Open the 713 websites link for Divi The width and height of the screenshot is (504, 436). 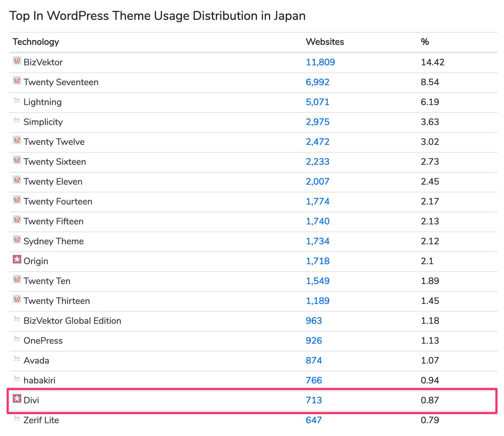point(314,400)
